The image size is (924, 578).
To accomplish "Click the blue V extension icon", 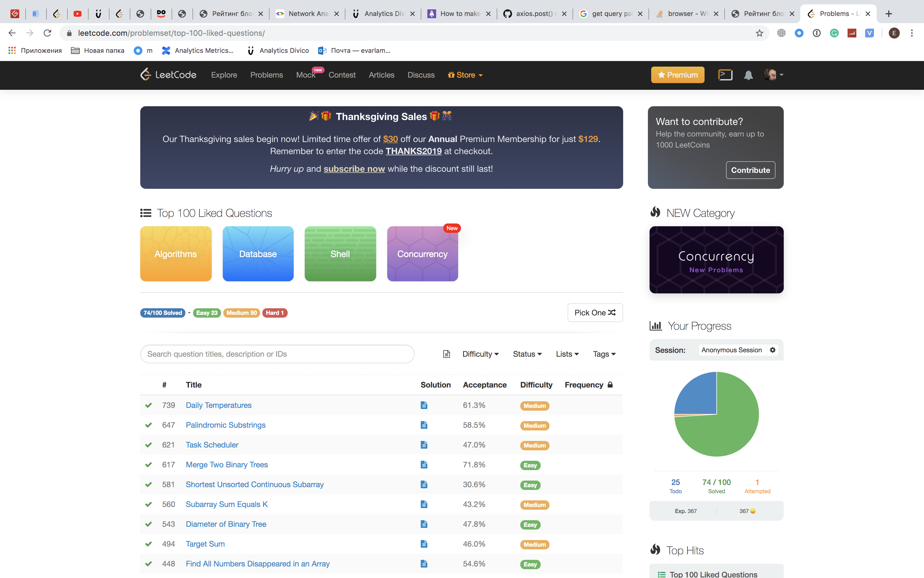I will pyautogui.click(x=869, y=33).
